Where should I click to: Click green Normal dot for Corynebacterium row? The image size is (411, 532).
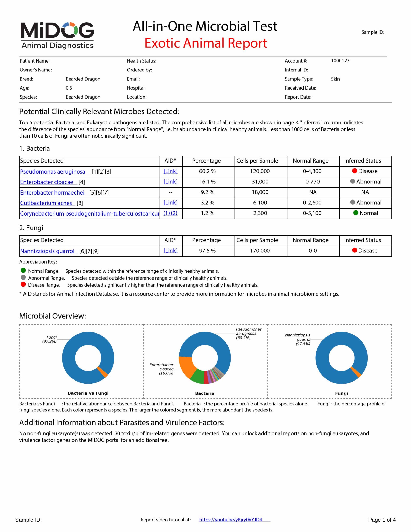pyautogui.click(x=356, y=213)
